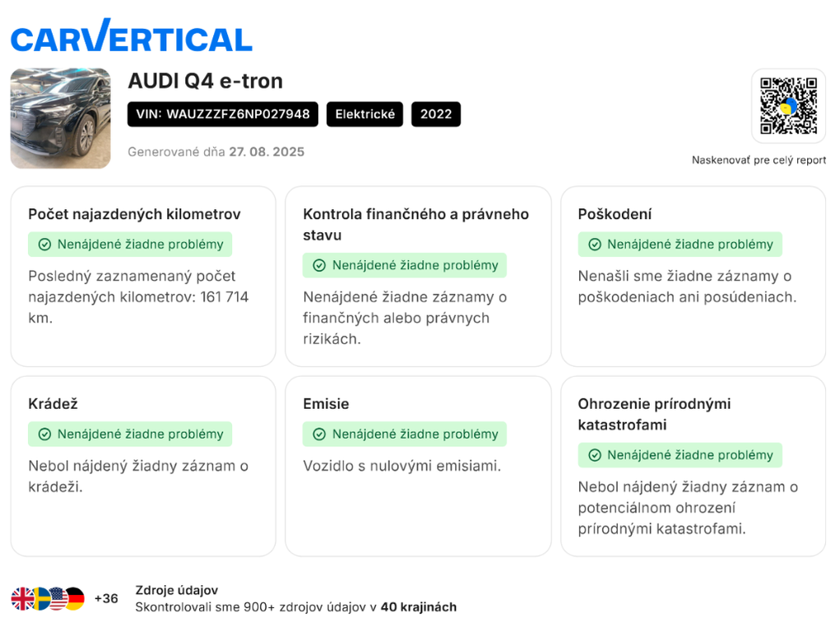The width and height of the screenshot is (840, 632).
Task: Click the check icon in the financial status badge
Action: tap(319, 265)
